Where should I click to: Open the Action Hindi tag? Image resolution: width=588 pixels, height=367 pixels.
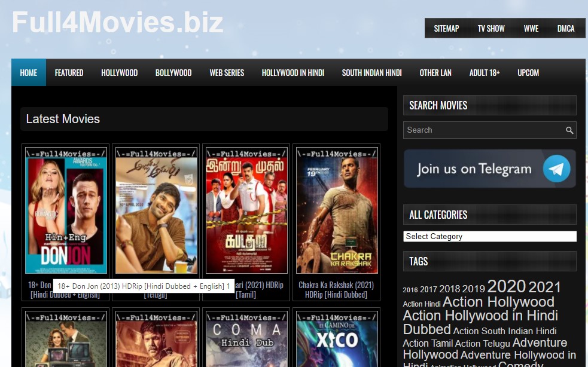pos(422,304)
